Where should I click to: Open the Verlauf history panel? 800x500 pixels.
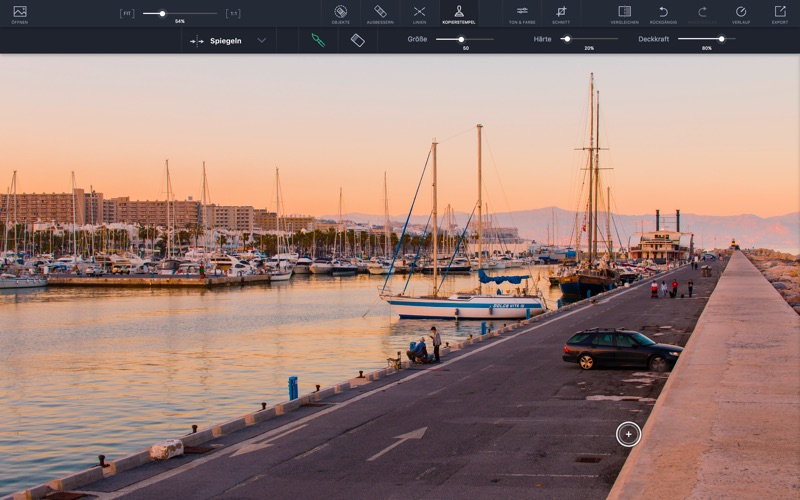pos(741,14)
